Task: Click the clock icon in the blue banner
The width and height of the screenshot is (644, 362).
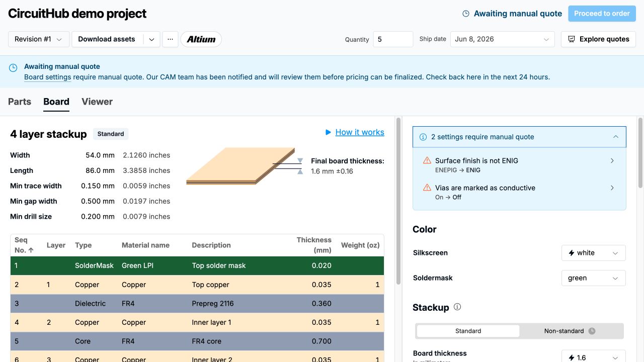Action: 14,67
